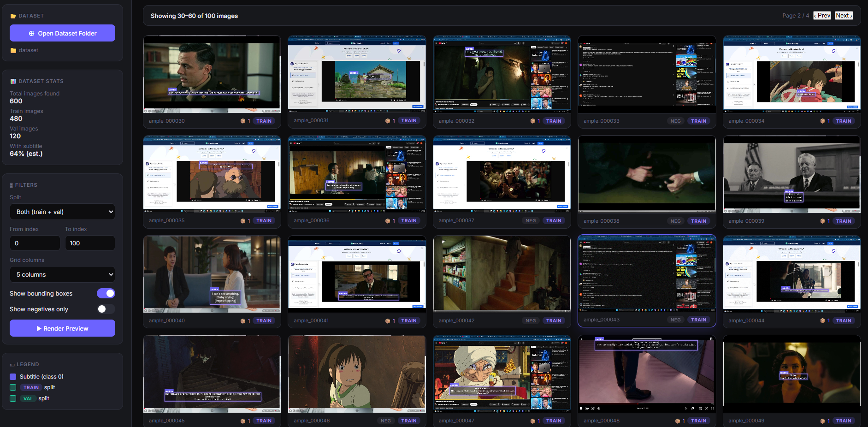Disable the Show bounding boxes toggle
Image resolution: width=868 pixels, height=427 pixels.
pos(106,293)
